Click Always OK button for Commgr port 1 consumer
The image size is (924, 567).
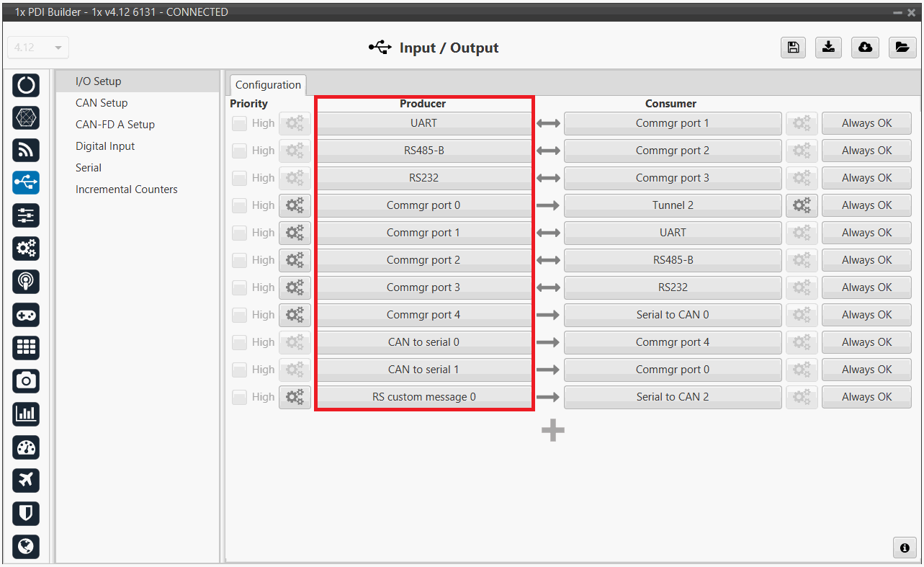tap(866, 123)
